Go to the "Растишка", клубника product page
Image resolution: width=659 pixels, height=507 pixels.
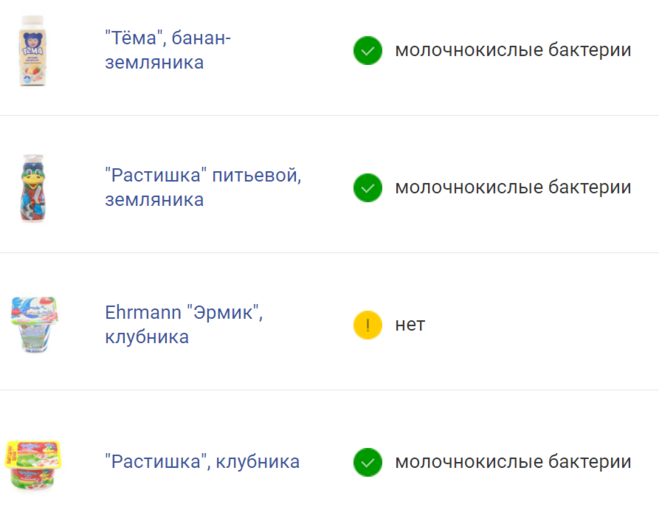point(202,462)
